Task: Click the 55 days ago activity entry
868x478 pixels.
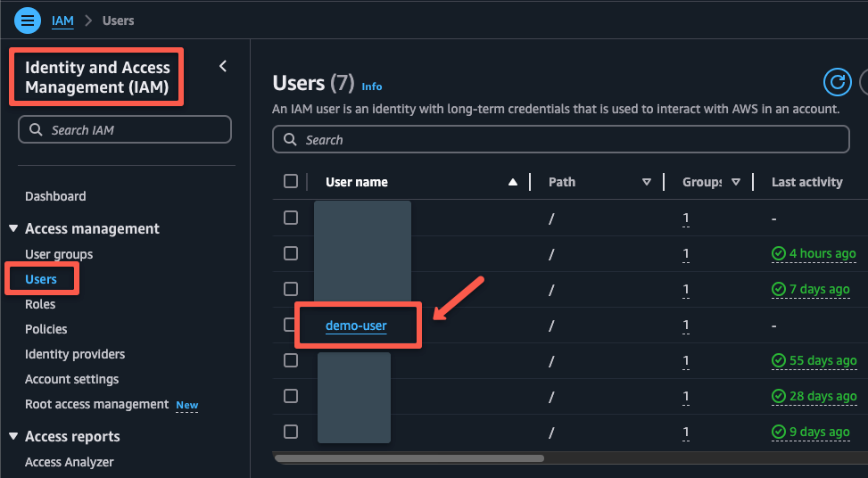Action: click(814, 360)
